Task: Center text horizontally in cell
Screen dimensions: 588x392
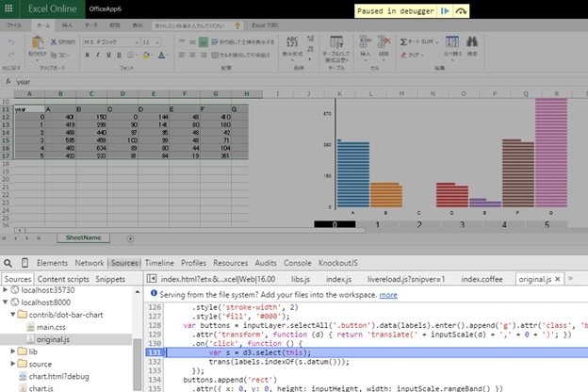Action: tap(192, 55)
